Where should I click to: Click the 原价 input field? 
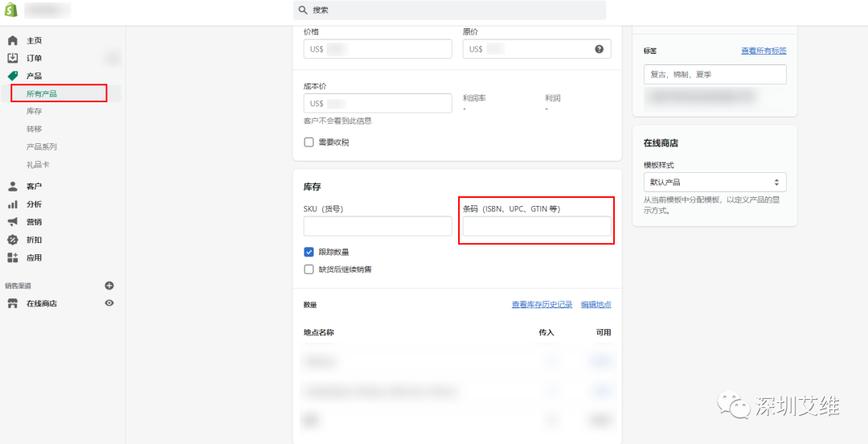coord(537,49)
